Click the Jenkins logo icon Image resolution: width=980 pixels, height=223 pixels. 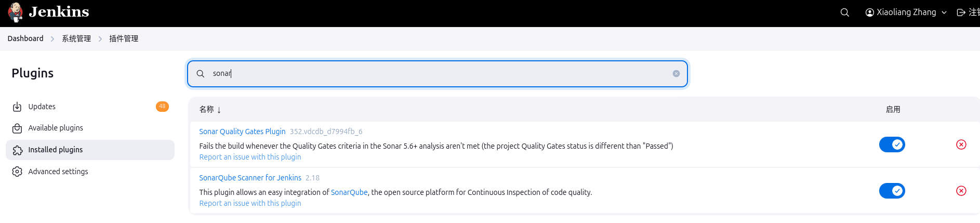(16, 12)
